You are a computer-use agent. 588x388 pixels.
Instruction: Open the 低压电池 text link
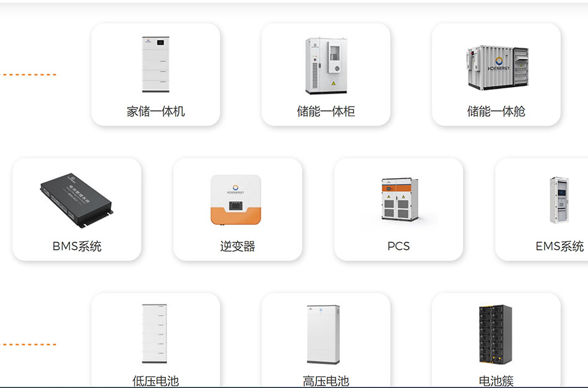pyautogui.click(x=155, y=381)
